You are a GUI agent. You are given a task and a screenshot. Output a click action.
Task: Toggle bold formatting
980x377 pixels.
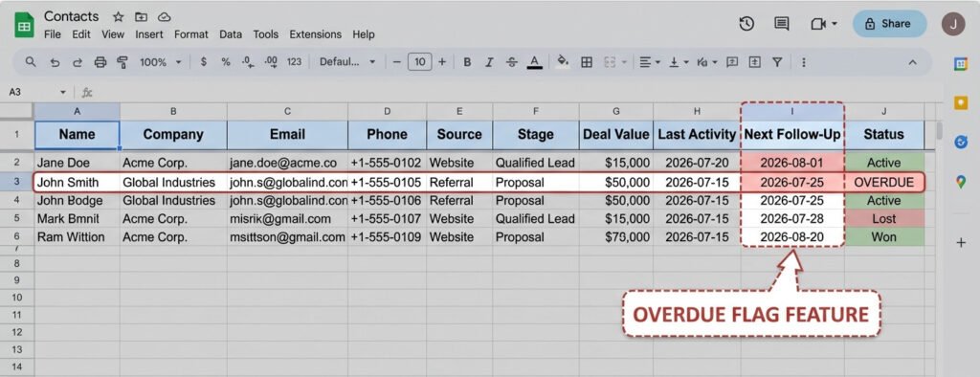coord(467,62)
